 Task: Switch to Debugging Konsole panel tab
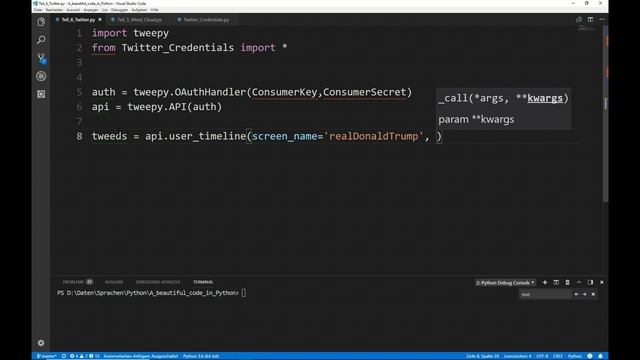click(158, 282)
